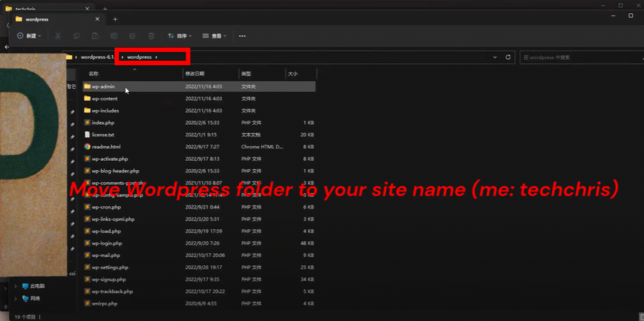Image resolution: width=644 pixels, height=321 pixels.
Task: Click the Copy icon in toolbar
Action: (x=76, y=36)
